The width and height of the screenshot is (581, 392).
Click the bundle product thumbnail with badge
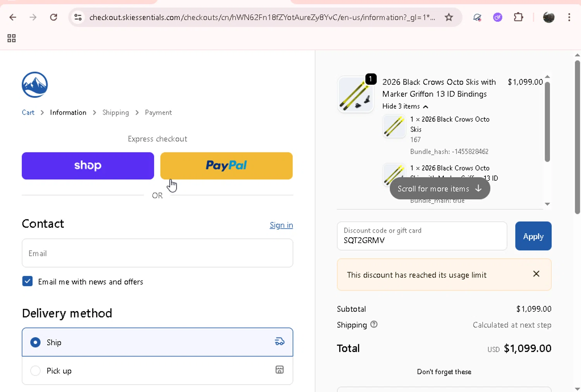(x=356, y=94)
